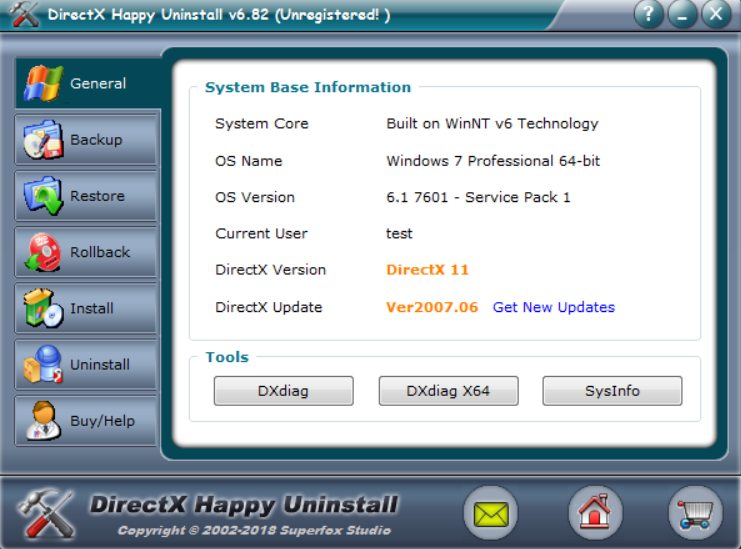Image resolution: width=741 pixels, height=549 pixels.
Task: Click the shopping cart purchase icon
Action: pyautogui.click(x=694, y=515)
